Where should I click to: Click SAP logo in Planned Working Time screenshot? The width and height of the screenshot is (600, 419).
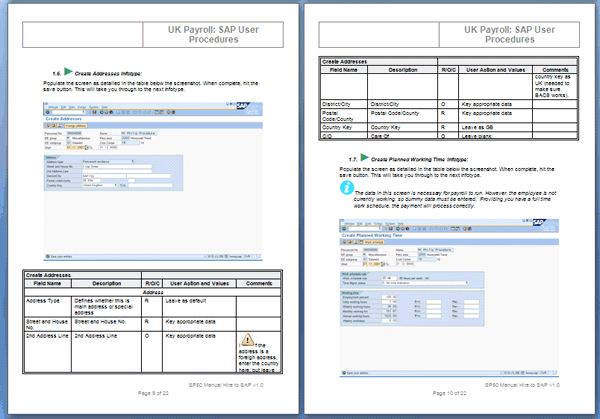(x=539, y=222)
